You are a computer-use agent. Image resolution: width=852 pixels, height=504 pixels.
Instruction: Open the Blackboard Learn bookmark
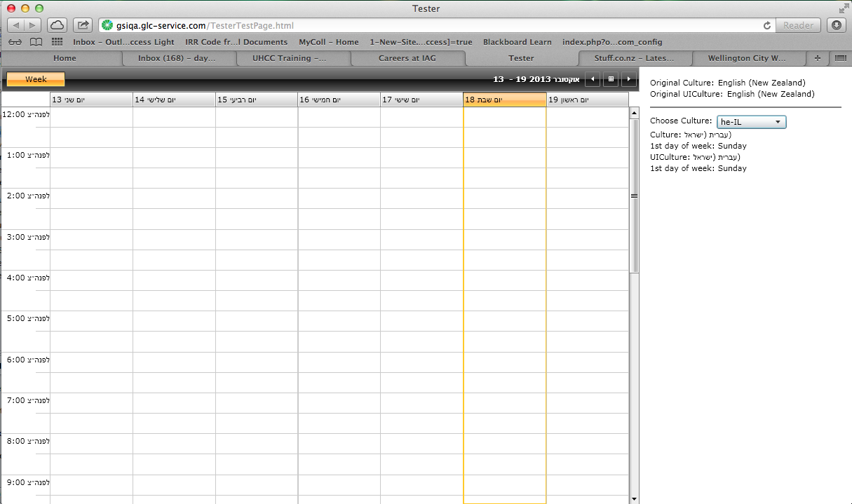[x=517, y=42]
